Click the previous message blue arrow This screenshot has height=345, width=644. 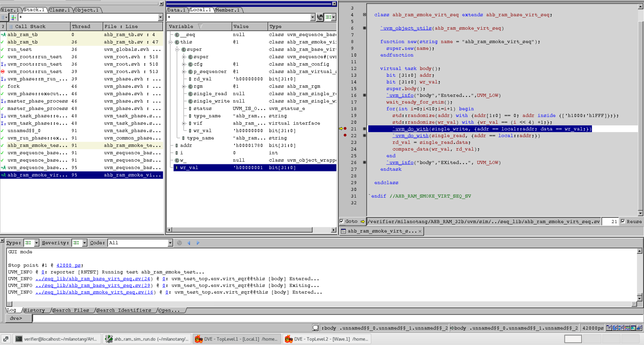(189, 243)
